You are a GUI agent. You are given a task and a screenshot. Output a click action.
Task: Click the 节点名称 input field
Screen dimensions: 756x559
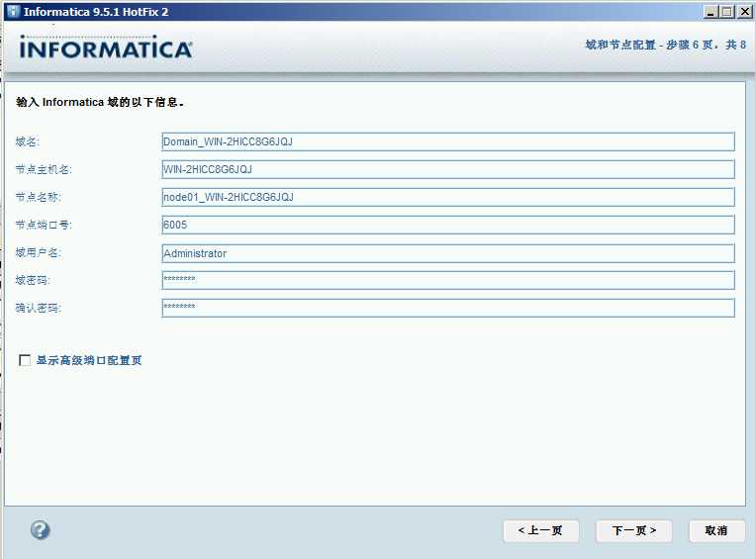448,197
